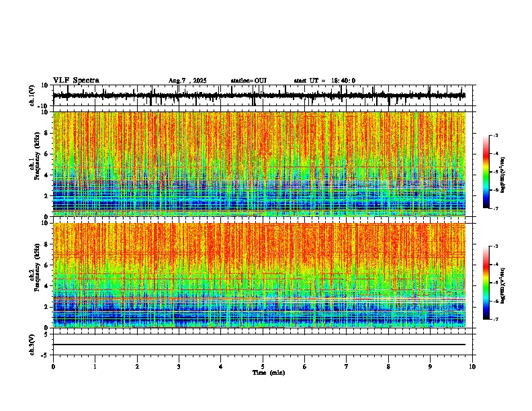Click time axis tick label '8'
This screenshot has width=532, height=411.
[388, 367]
